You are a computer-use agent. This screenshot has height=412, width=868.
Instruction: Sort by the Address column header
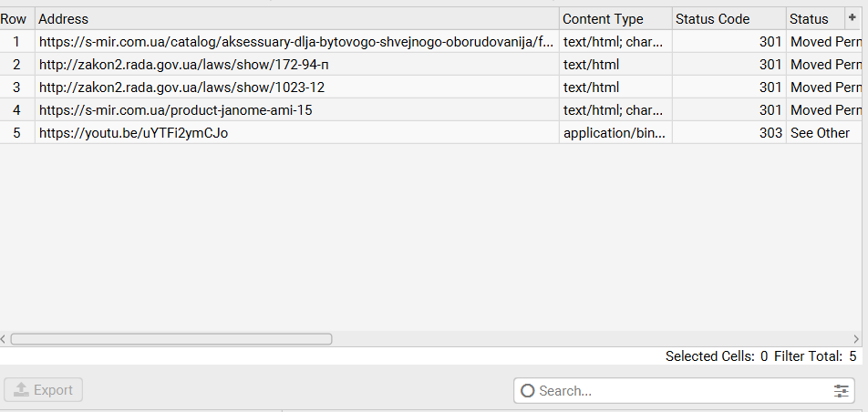(297, 19)
